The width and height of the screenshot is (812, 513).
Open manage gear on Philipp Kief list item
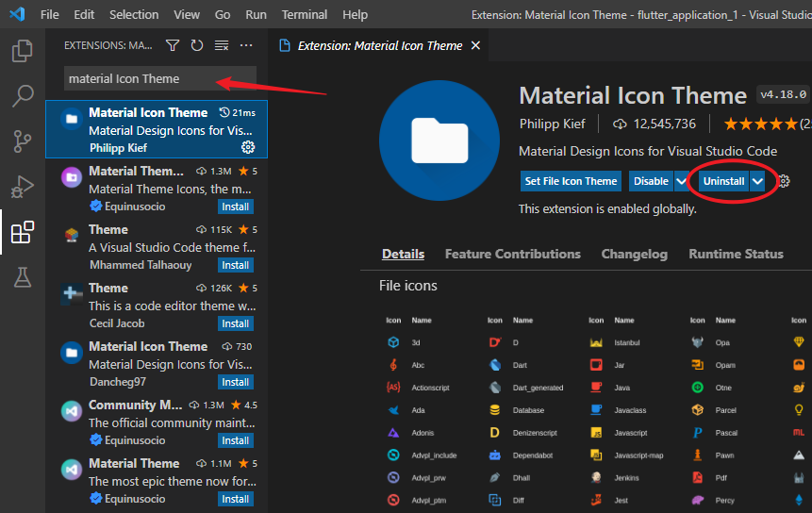pyautogui.click(x=248, y=147)
